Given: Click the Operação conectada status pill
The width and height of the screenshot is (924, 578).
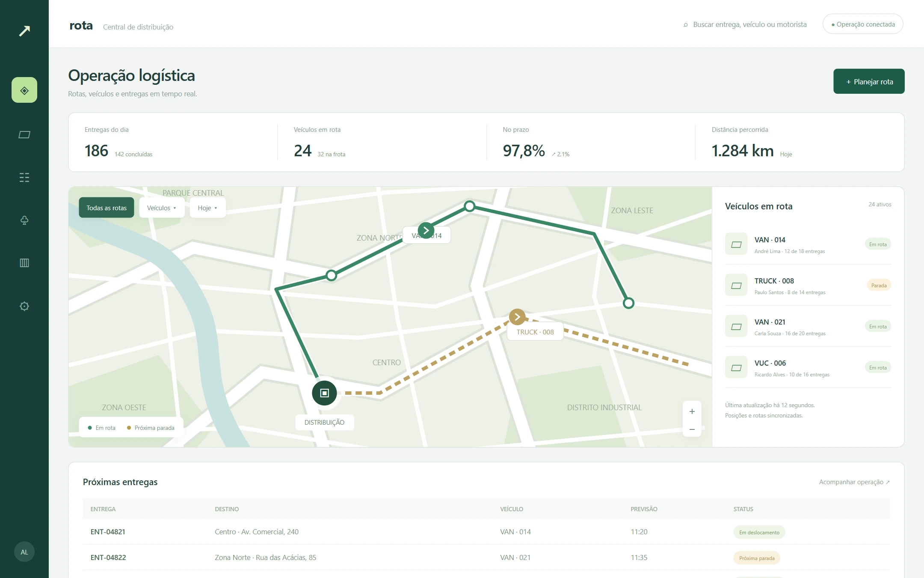Looking at the screenshot, I should pos(863,24).
